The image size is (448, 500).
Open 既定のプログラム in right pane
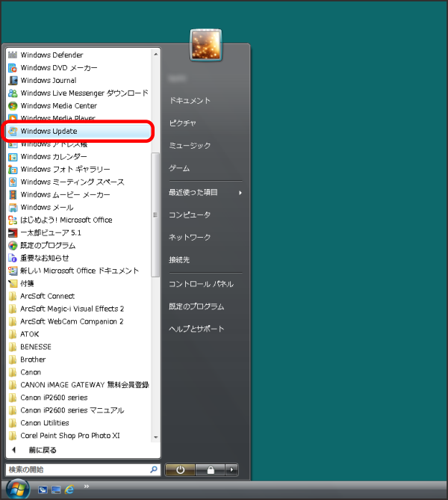[196, 306]
